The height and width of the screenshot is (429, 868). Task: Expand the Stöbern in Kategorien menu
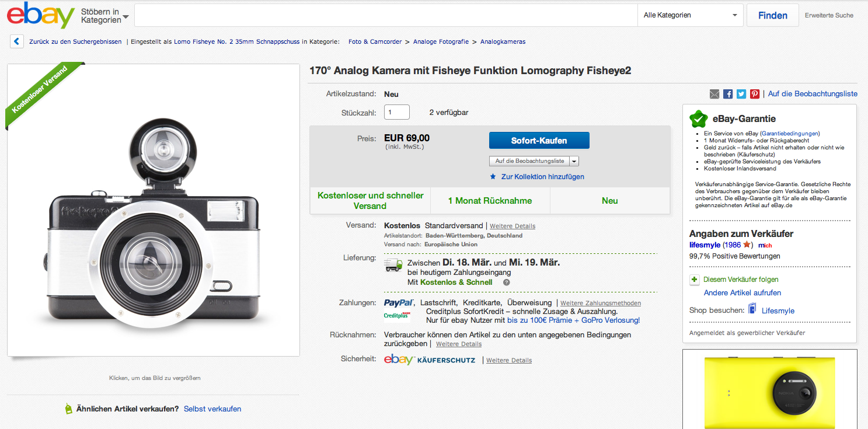[x=105, y=16]
